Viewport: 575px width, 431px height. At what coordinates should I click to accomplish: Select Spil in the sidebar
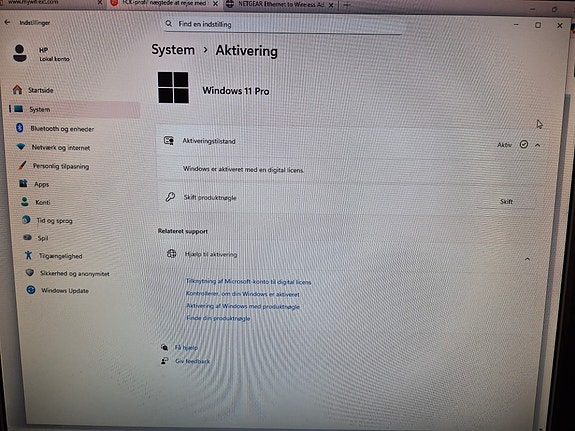(43, 238)
